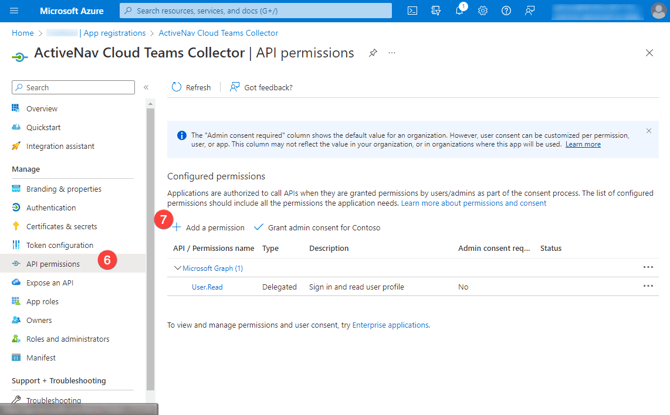Open ellipsis menu for User.Read row

pos(648,286)
